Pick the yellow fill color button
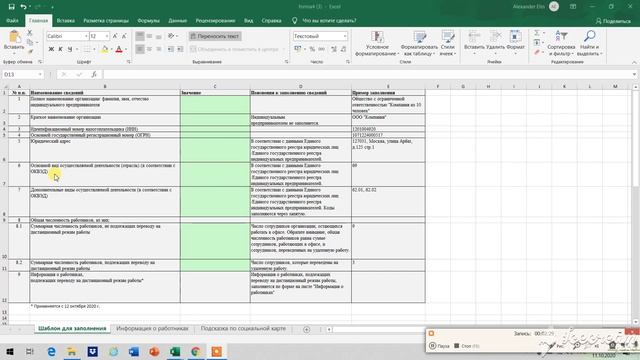Image resolution: width=640 pixels, height=360 pixels. click(104, 49)
